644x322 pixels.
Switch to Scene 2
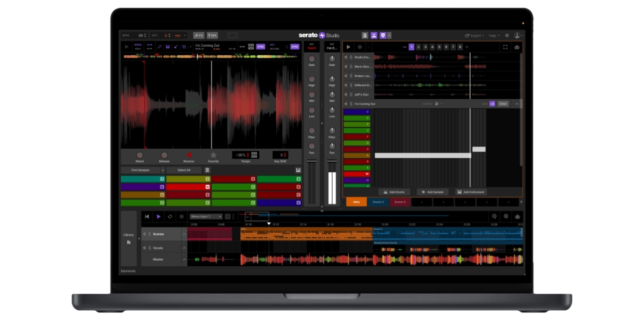point(378,202)
